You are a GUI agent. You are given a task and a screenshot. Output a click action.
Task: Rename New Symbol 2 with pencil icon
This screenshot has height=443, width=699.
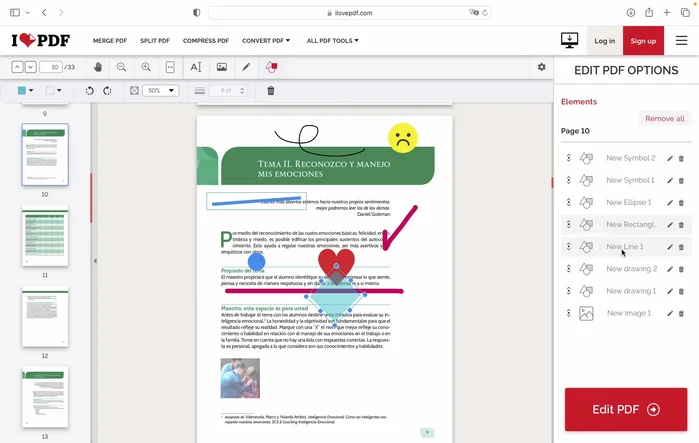tap(670, 158)
